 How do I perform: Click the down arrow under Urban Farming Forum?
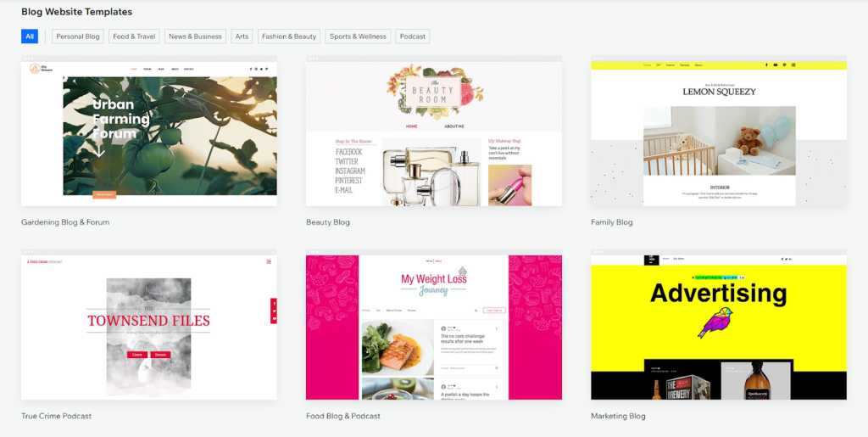(99, 153)
